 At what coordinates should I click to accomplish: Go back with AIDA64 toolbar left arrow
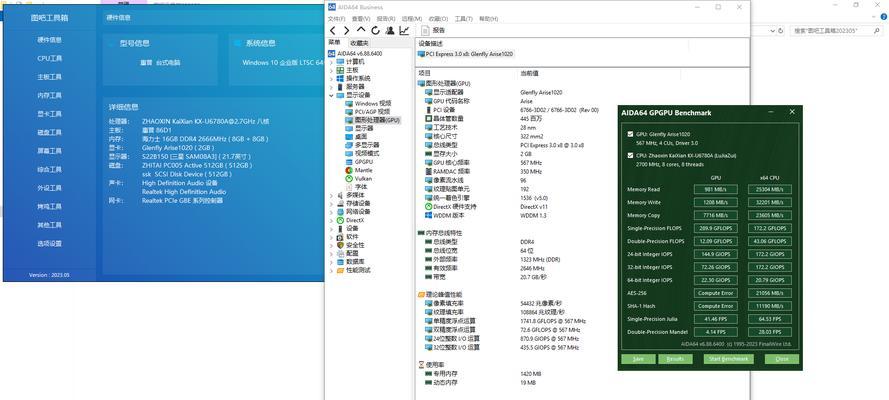(333, 31)
